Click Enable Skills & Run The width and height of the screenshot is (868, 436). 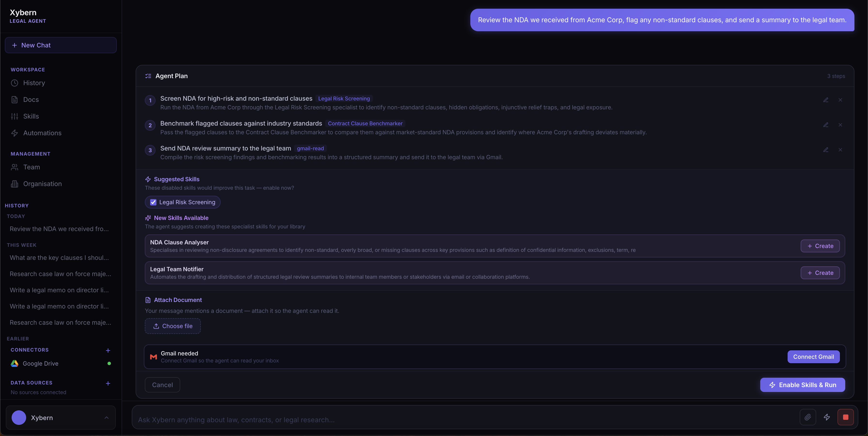pyautogui.click(x=802, y=385)
